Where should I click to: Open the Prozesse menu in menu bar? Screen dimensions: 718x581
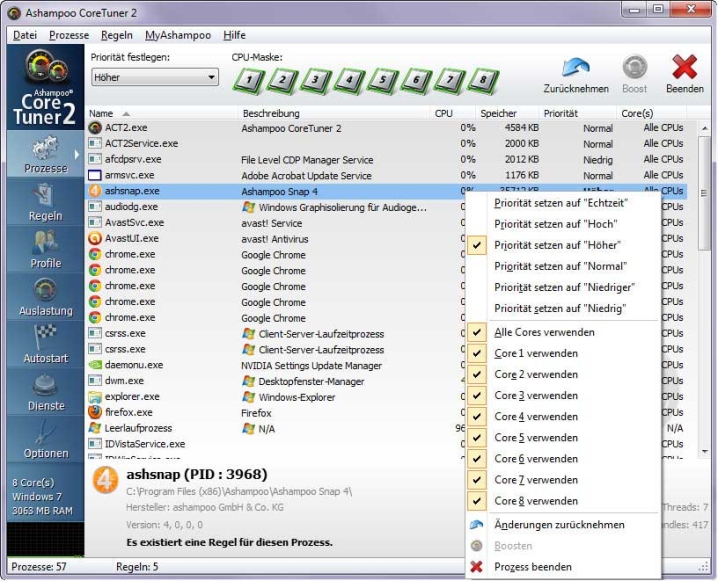click(x=69, y=35)
